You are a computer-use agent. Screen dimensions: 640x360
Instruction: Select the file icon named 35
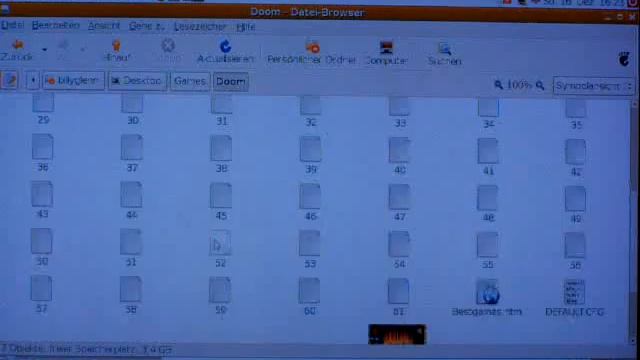pos(576,108)
